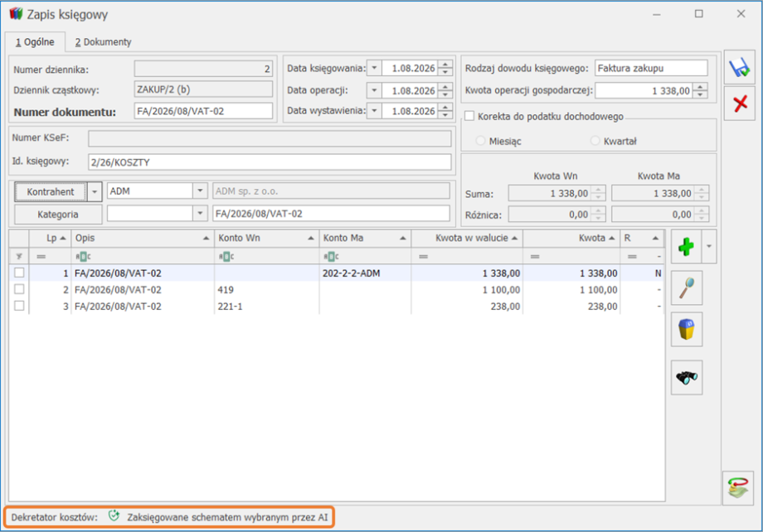The image size is (763, 532).
Task: Click the green-red arrow icon at bottom right
Action: pos(737,488)
